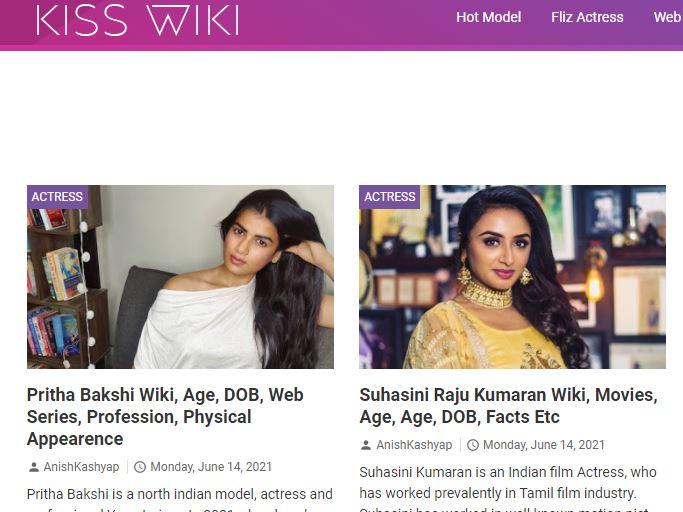Click the ACTRESS tag on Pritha Bakshi image
Viewport: 683px width, 512px height.
[x=57, y=197]
